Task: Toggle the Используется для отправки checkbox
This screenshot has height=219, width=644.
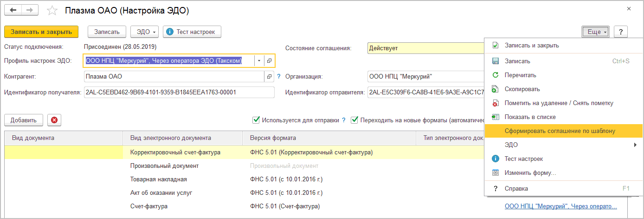Action: (x=256, y=120)
